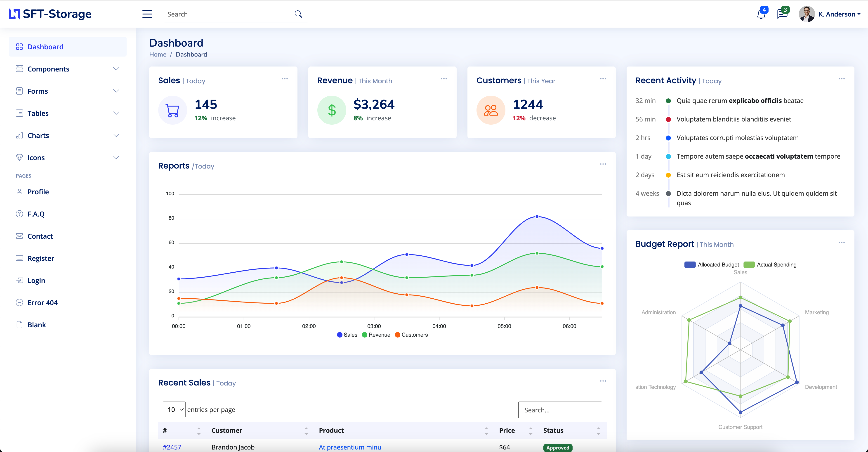Open order #2457 link

pyautogui.click(x=172, y=447)
